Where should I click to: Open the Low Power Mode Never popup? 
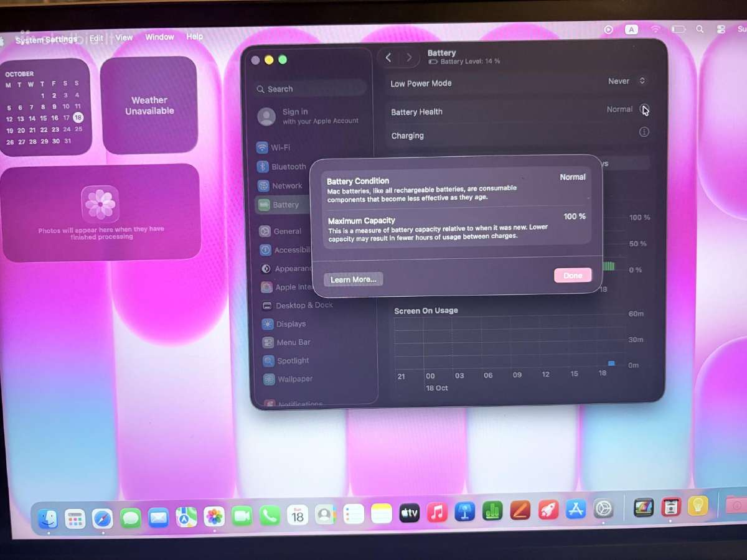click(627, 81)
